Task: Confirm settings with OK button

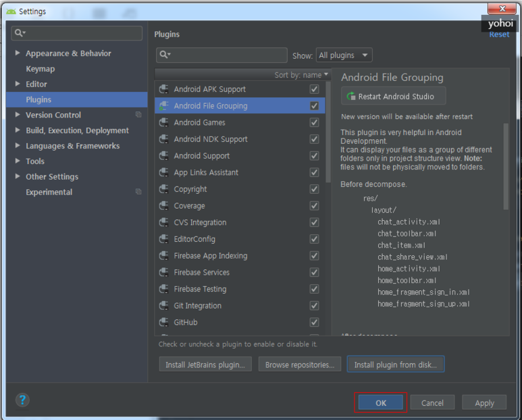Action: coord(380,402)
